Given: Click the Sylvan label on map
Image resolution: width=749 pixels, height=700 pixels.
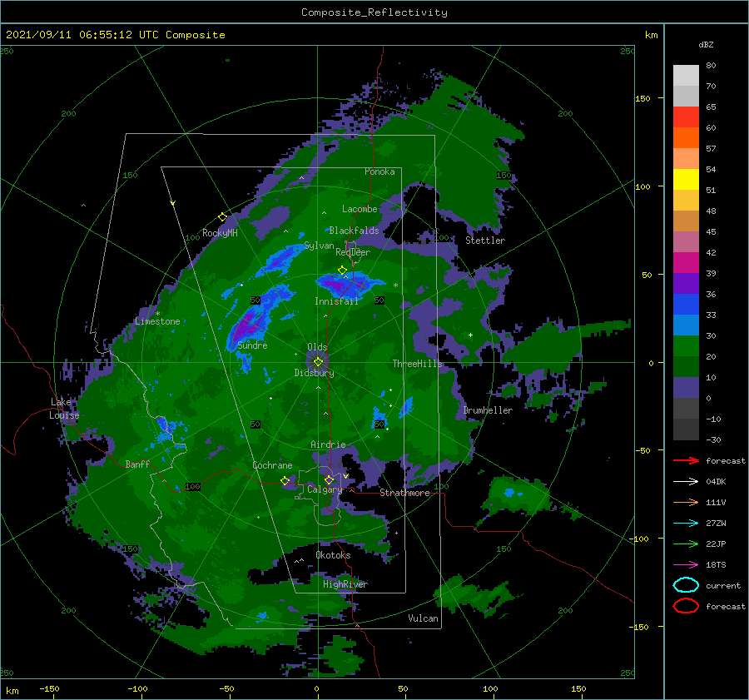Looking at the screenshot, I should click(319, 246).
